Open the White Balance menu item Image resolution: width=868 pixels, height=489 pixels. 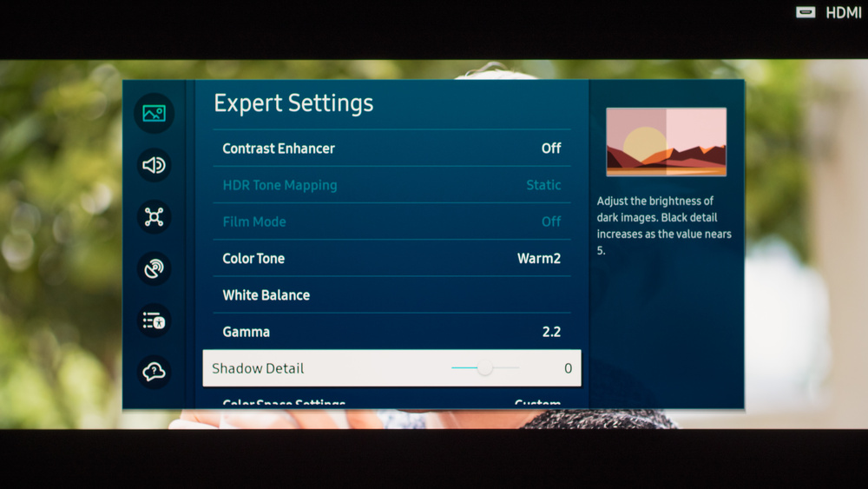point(266,295)
